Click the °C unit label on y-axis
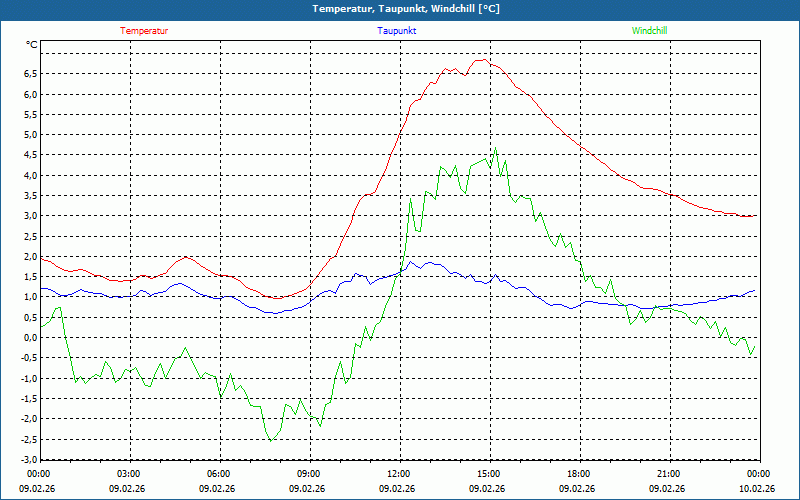Viewport: 800px width, 500px height. tap(31, 45)
